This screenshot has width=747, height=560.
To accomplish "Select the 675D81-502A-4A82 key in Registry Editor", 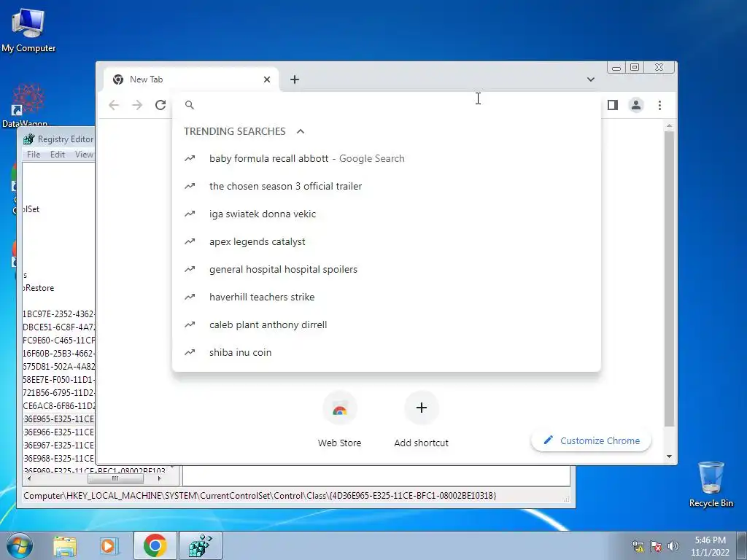I will click(58, 367).
